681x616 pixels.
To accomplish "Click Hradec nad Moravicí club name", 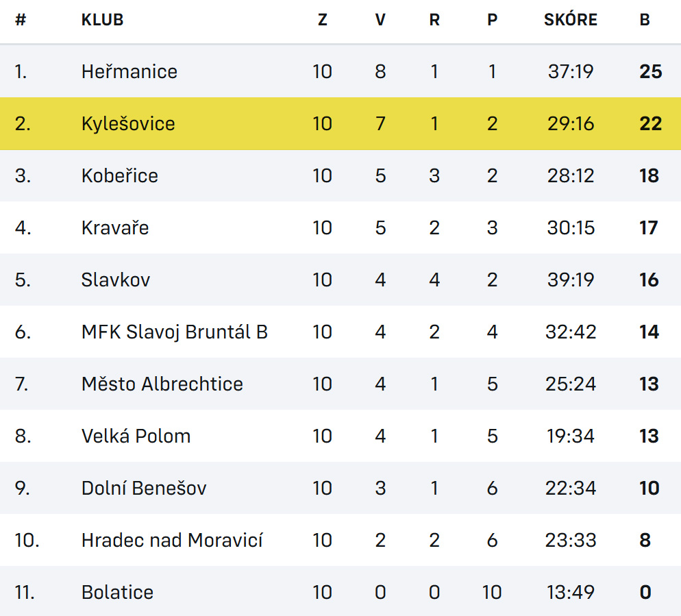I will pos(172,540).
